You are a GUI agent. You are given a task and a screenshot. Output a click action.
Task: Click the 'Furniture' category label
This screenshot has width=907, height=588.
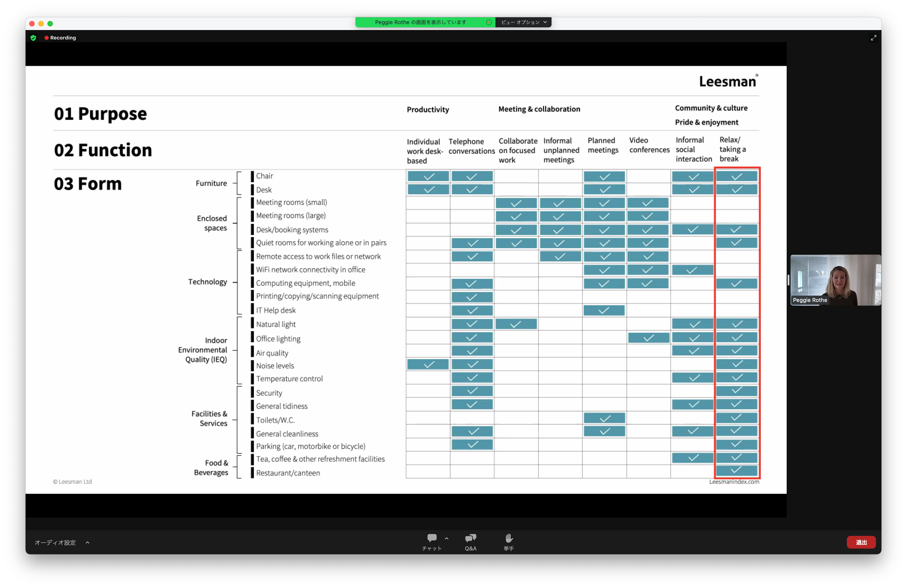211,183
